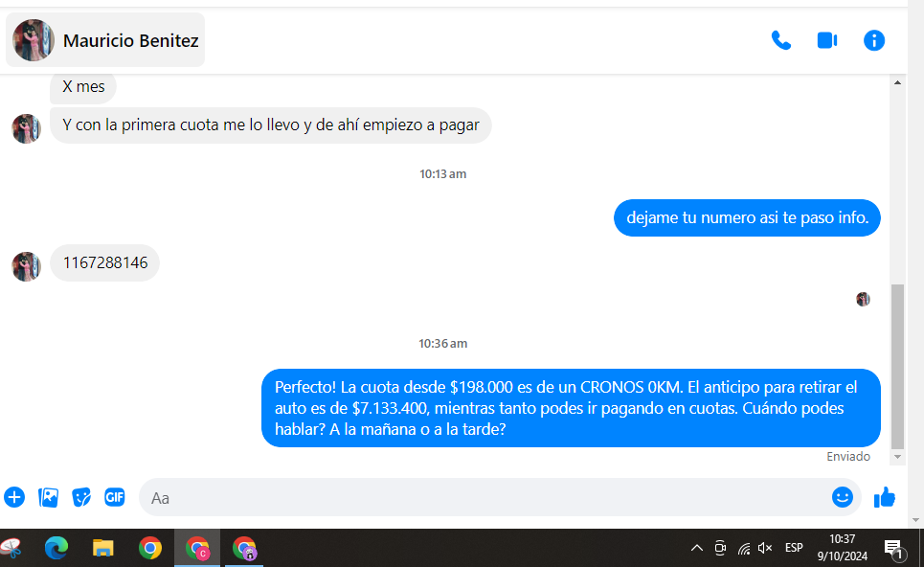Image resolution: width=924 pixels, height=567 pixels.
Task: Start a voice call with Mauricio Benitez
Action: point(781,40)
